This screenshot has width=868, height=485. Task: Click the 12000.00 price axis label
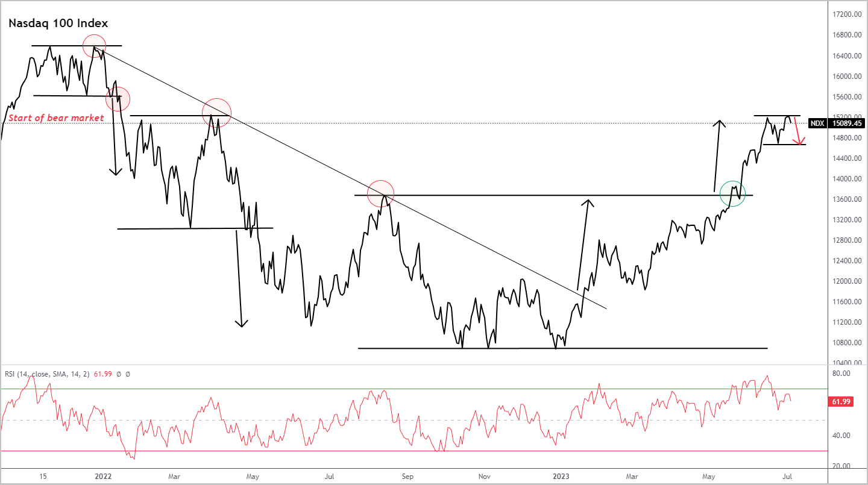point(846,281)
